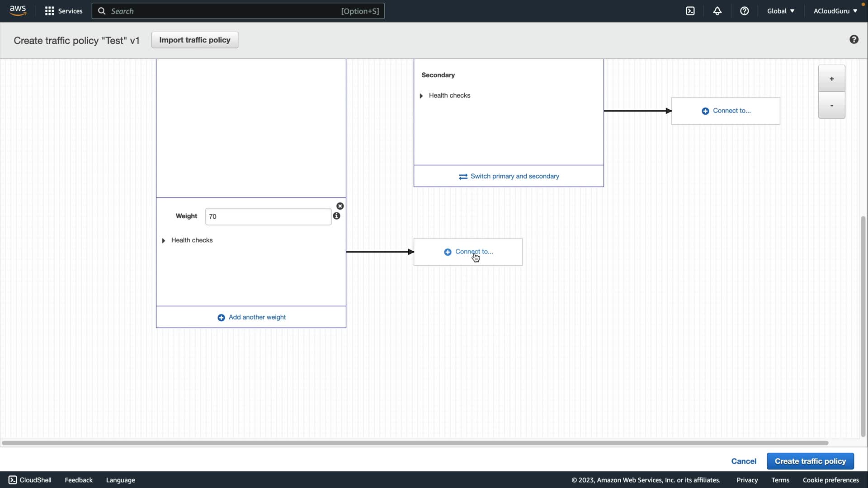
Task: Open the notifications bell
Action: (717, 11)
